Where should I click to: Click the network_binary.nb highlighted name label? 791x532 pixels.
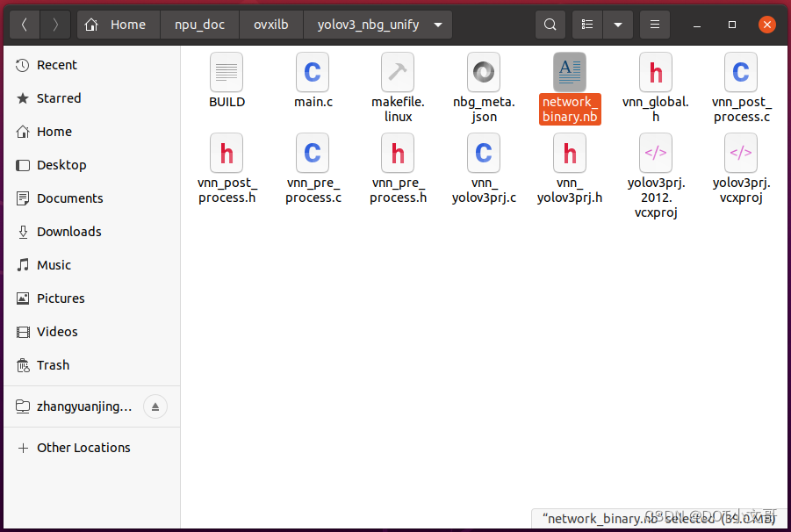click(x=570, y=109)
